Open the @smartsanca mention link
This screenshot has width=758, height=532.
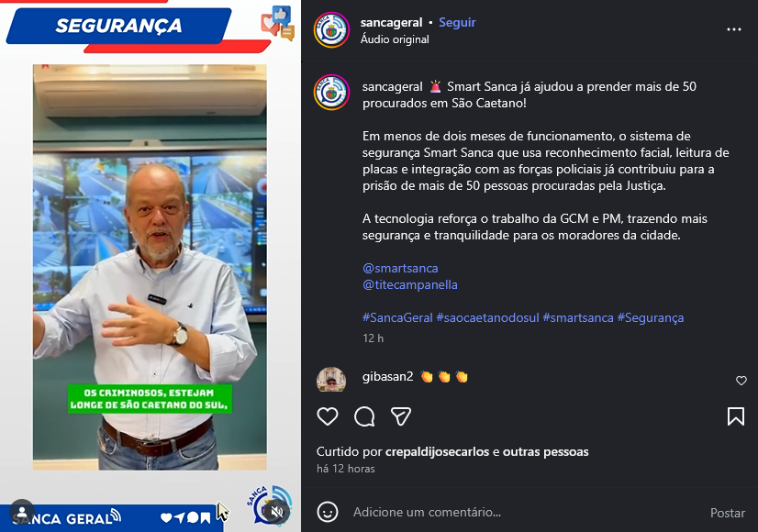pos(400,268)
